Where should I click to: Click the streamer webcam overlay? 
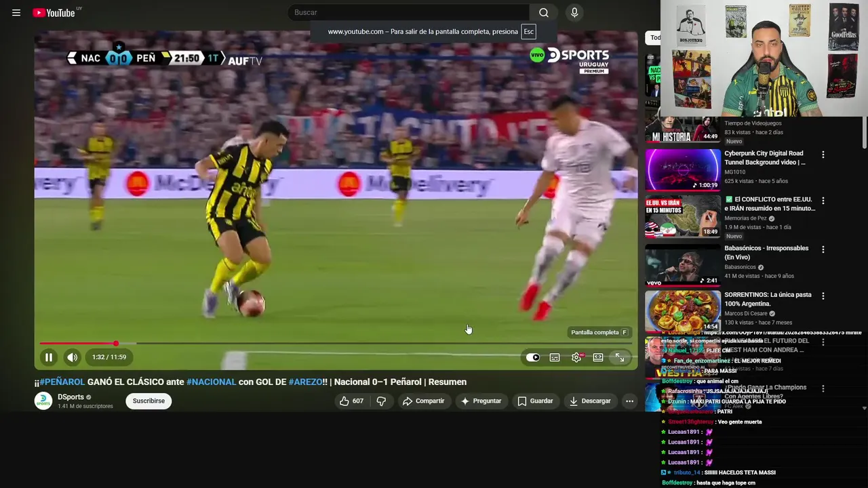pyautogui.click(x=764, y=58)
